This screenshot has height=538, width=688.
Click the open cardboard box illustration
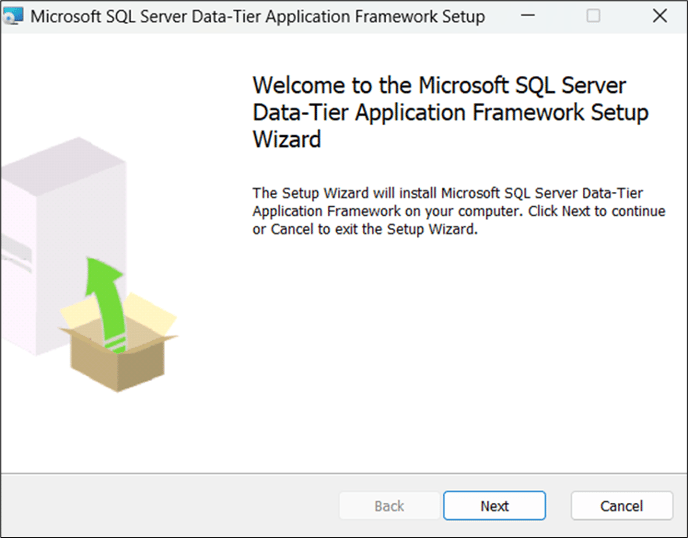(x=118, y=345)
